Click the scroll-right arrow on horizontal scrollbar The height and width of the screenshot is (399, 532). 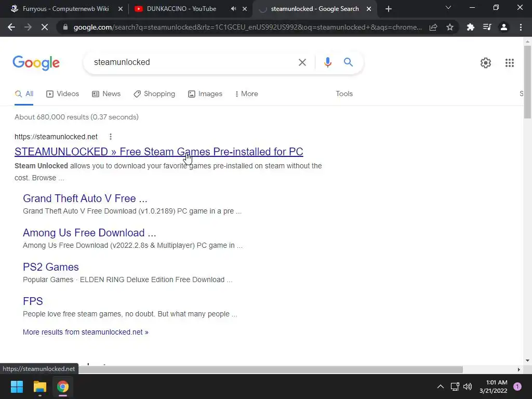[518, 369]
